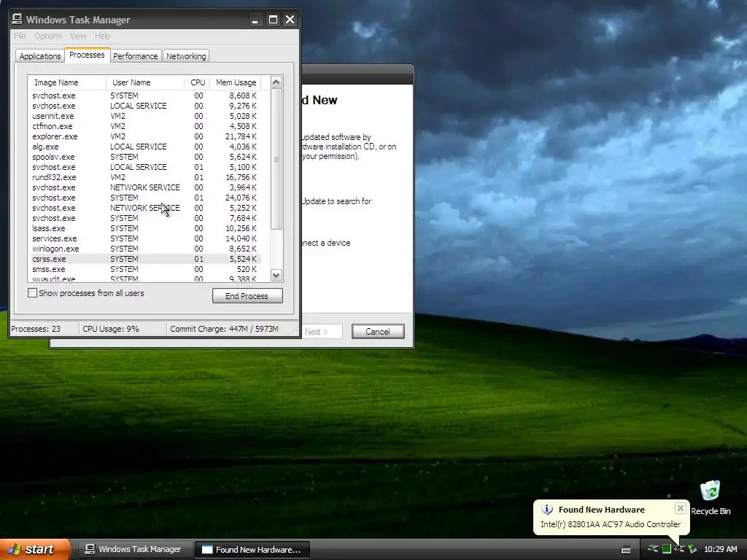Click the Safely Remove Hardware tray icon
The width and height of the screenshot is (747, 560).
click(x=693, y=549)
